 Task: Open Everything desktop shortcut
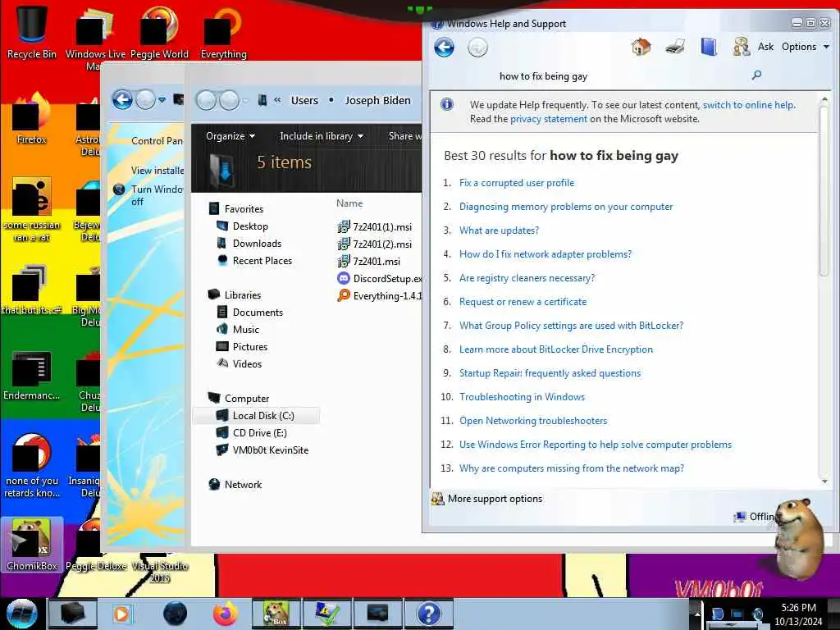[223, 32]
